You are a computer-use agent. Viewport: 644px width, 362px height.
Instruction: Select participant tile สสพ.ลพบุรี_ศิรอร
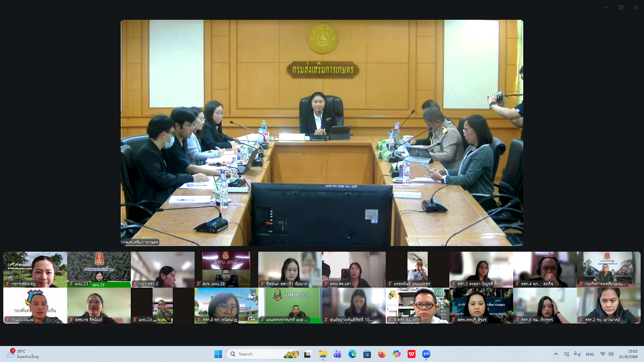[481, 305]
